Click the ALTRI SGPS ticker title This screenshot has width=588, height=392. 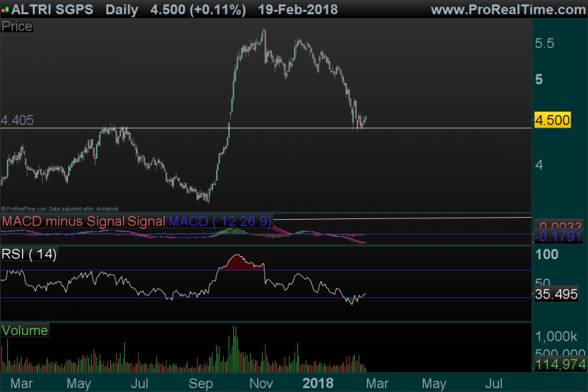pyautogui.click(x=52, y=9)
